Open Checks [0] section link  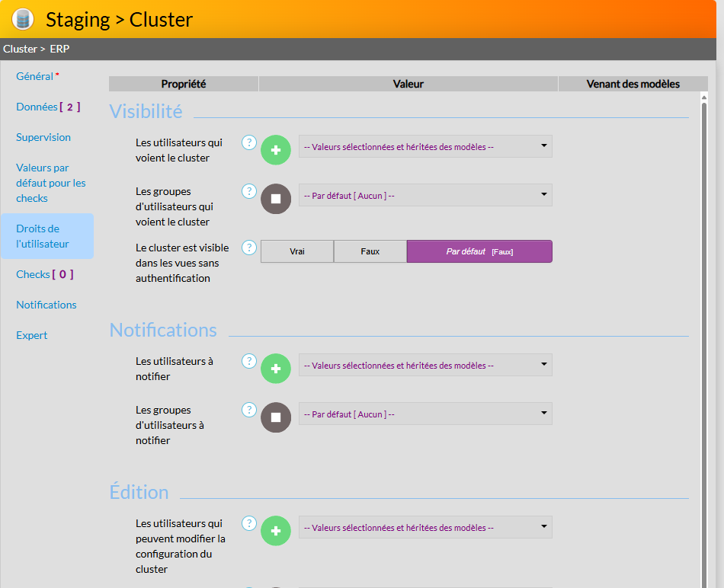pyautogui.click(x=45, y=274)
